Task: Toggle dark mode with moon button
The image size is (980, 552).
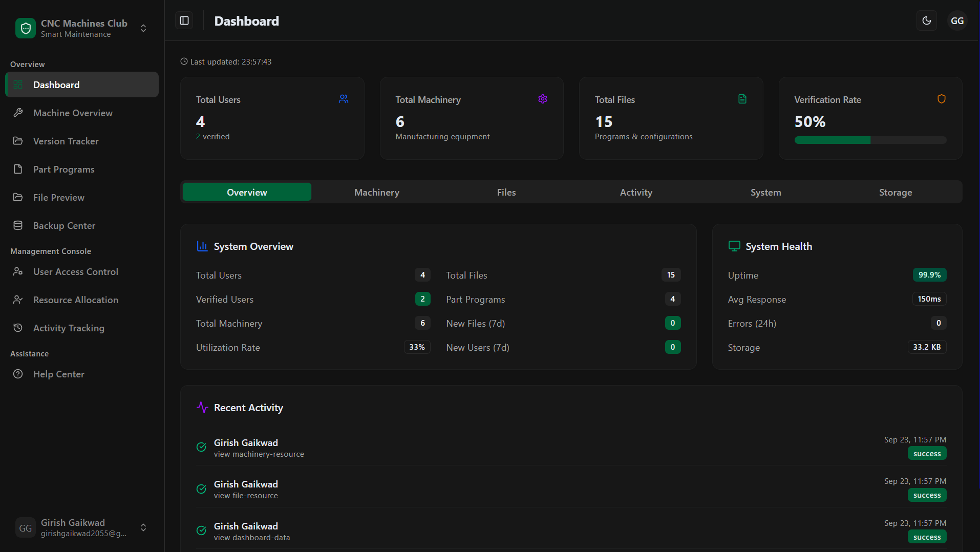Action: point(926,20)
